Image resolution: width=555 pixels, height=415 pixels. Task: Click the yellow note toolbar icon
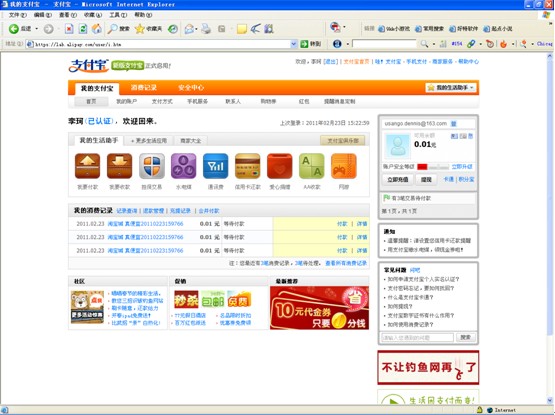click(242, 29)
